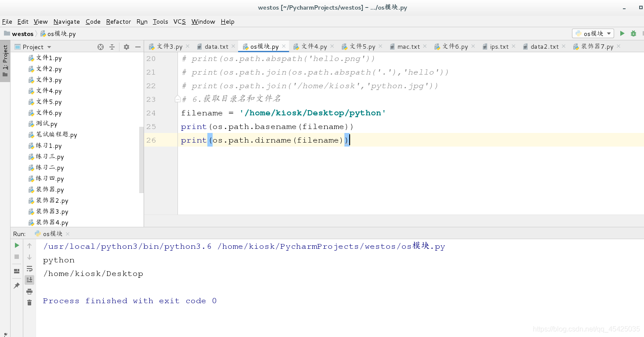Run os模块 with the green Run toolbar icon
The height and width of the screenshot is (337, 644).
(622, 33)
